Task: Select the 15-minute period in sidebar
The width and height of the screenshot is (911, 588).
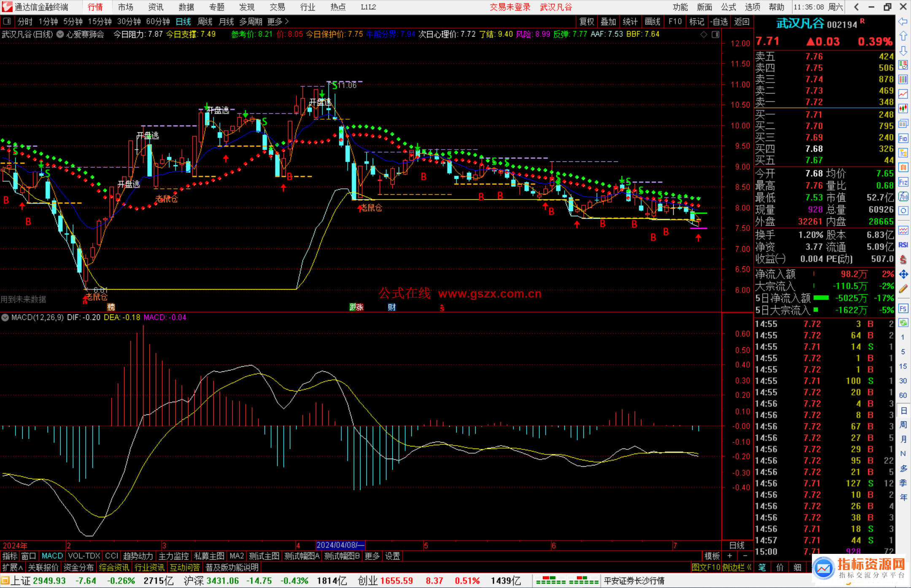Action: [x=903, y=366]
